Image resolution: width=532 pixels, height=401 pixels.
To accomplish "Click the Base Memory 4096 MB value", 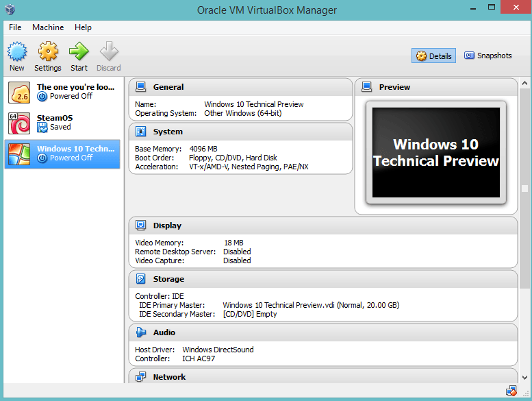I will click(x=203, y=149).
